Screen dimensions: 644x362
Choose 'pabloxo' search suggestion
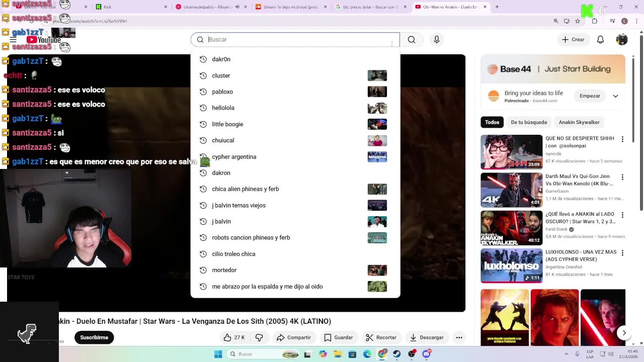[295, 92]
